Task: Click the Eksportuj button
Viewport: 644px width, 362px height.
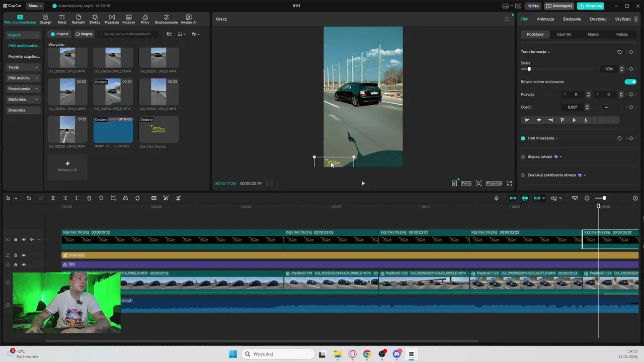Action: tap(590, 6)
